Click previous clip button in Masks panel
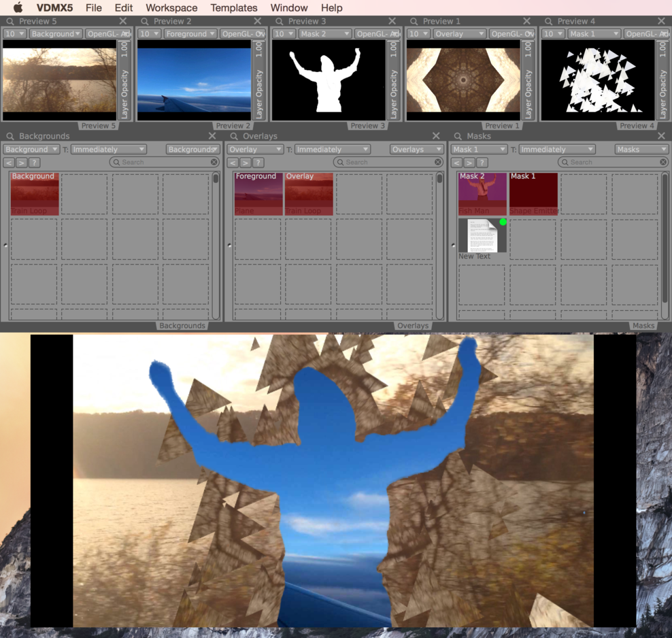Screen dimensions: 672x638 (456, 163)
